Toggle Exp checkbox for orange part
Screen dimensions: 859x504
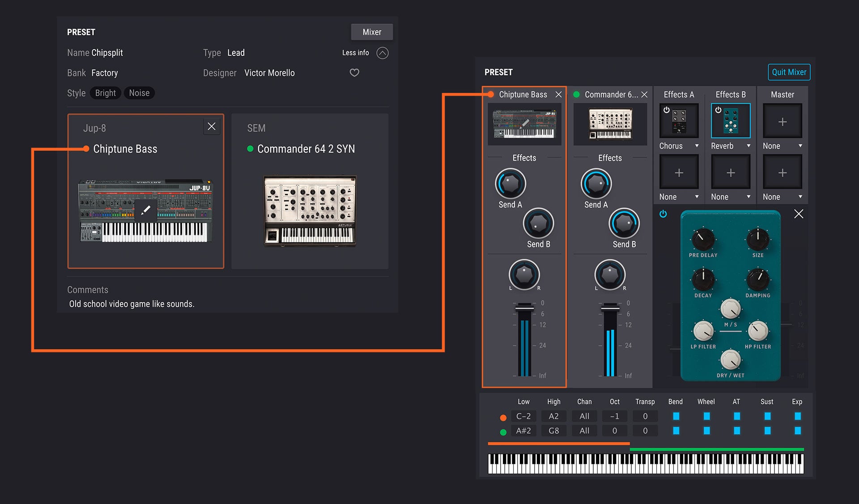click(x=797, y=416)
